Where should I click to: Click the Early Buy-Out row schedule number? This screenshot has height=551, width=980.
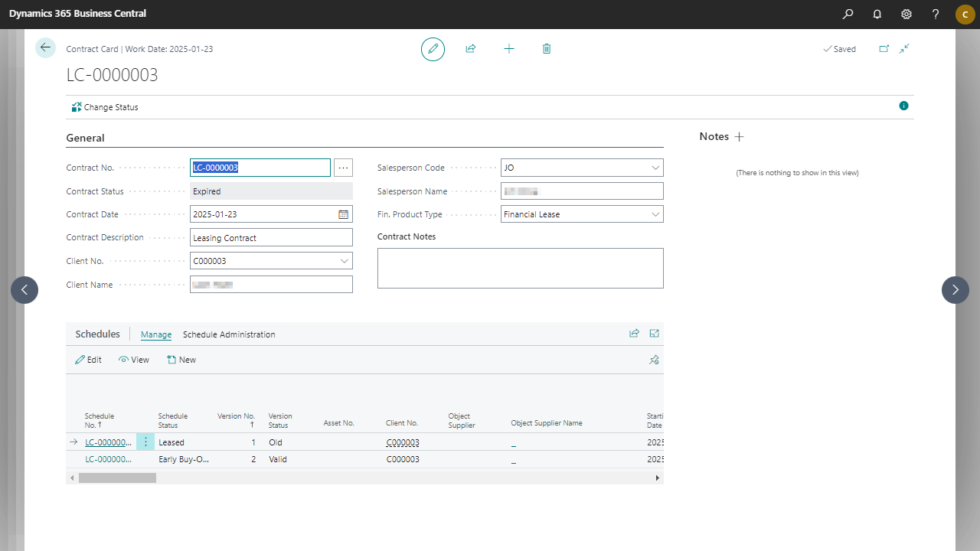(108, 459)
